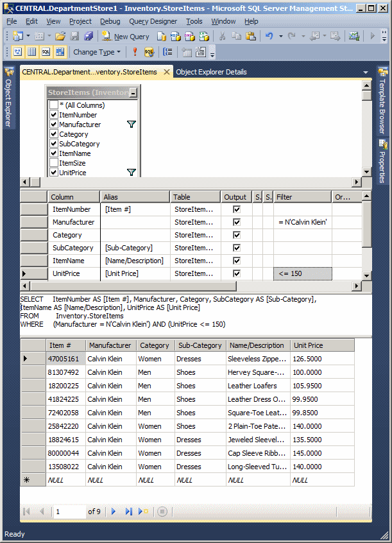Viewport: 392px width, 543px height.
Task: Click the current record number field
Action: click(x=69, y=512)
